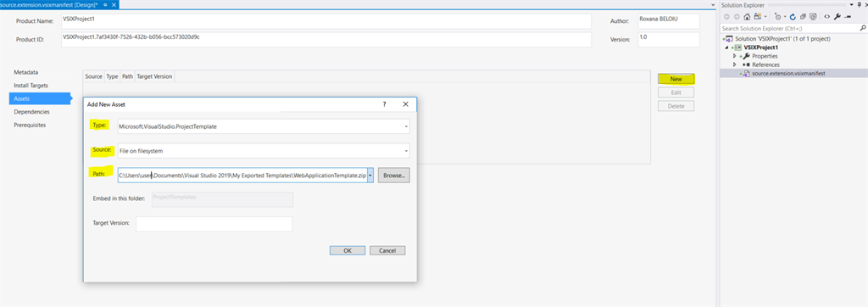The height and width of the screenshot is (307, 868).
Task: Pin the Solution Explorer panel
Action: pos(860,4)
